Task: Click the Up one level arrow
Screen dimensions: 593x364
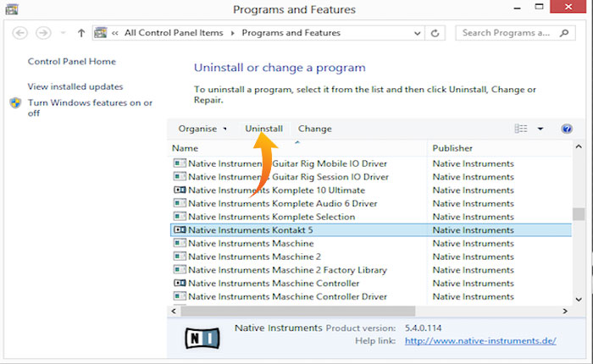Action: 81,34
